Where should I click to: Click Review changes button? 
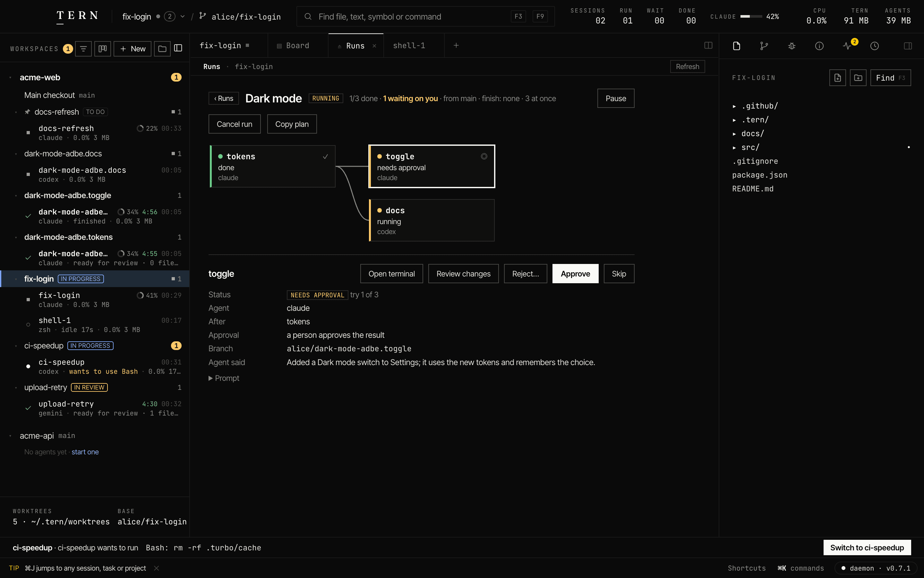click(x=463, y=274)
